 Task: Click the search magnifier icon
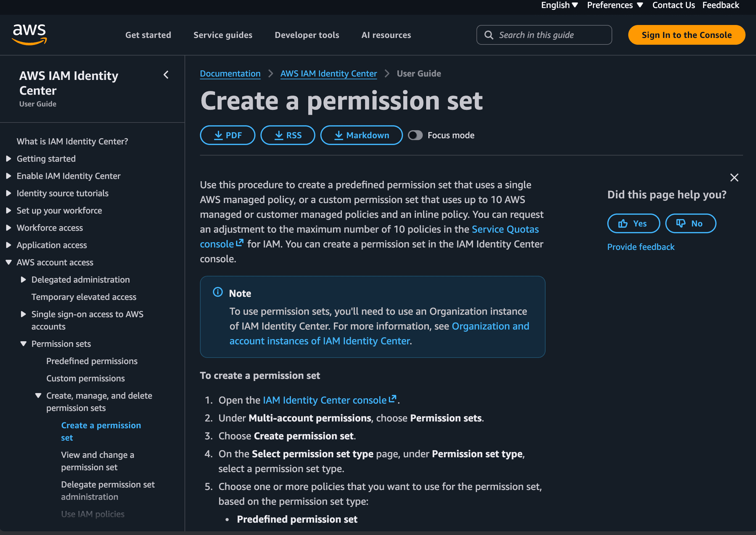489,35
